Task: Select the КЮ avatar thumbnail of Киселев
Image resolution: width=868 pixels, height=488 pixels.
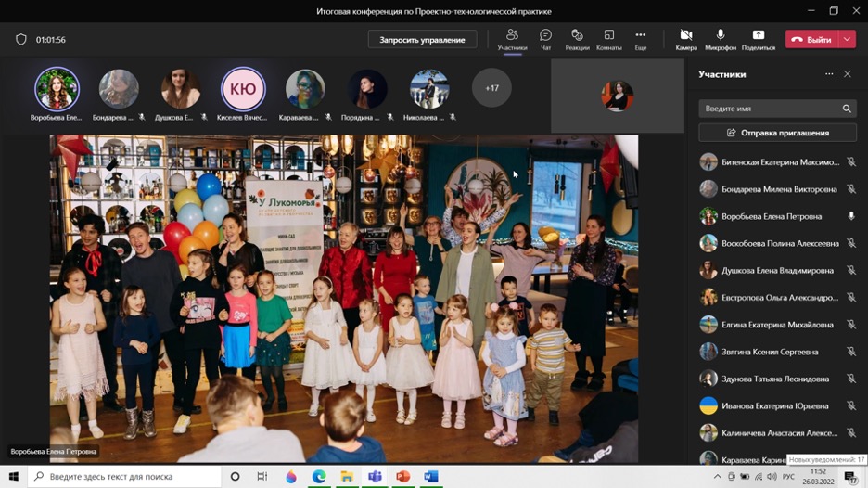Action: point(243,89)
